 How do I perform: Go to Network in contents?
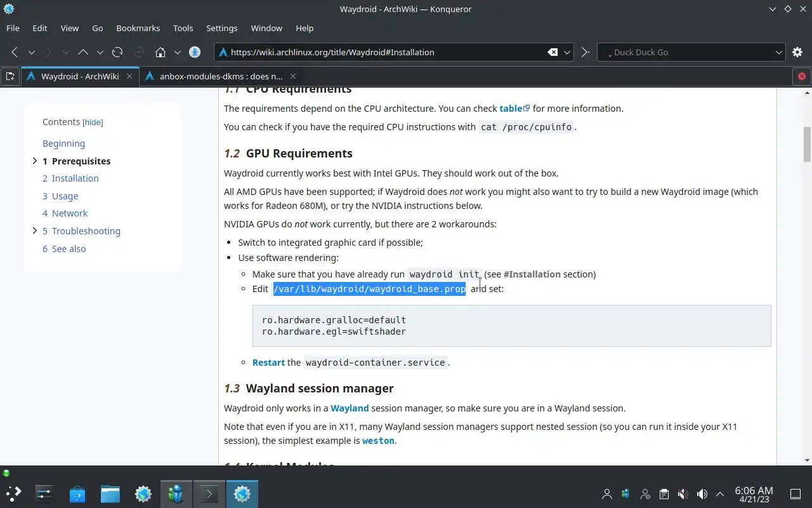pyautogui.click(x=65, y=213)
